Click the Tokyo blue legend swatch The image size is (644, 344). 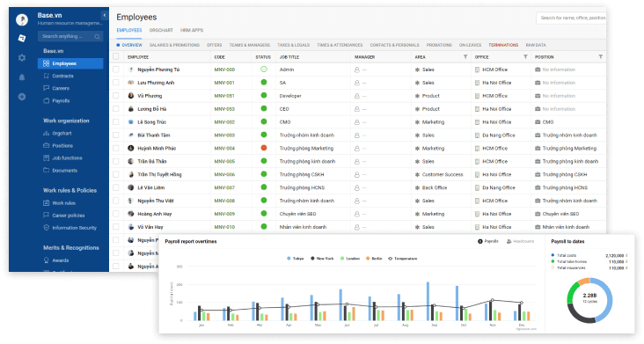[289, 259]
